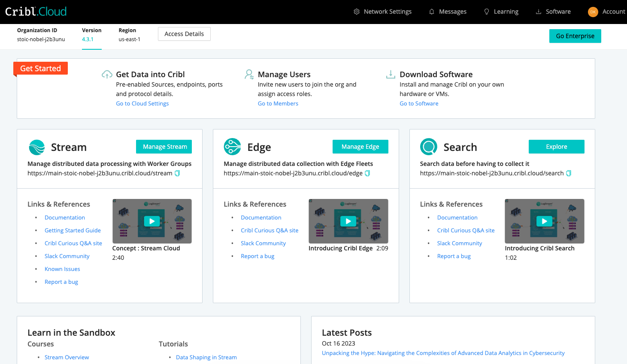Click the Cribl.Cloud logo
The width and height of the screenshot is (627, 364).
pos(36,12)
